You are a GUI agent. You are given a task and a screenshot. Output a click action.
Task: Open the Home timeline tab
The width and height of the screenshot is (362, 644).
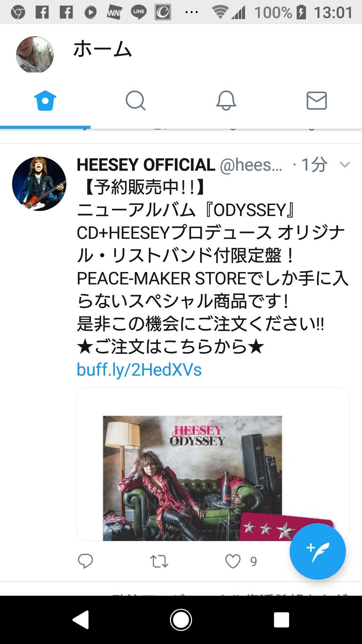tap(45, 101)
